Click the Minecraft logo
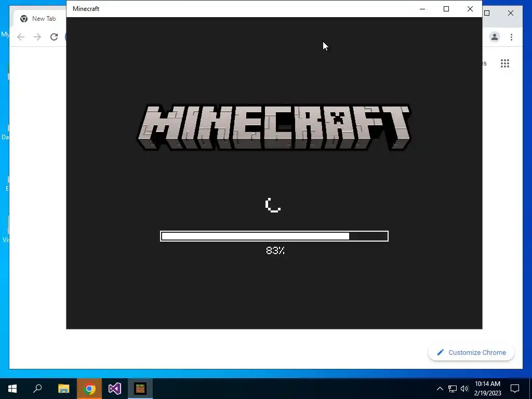Viewport: 532px width, 399px height. (x=274, y=127)
